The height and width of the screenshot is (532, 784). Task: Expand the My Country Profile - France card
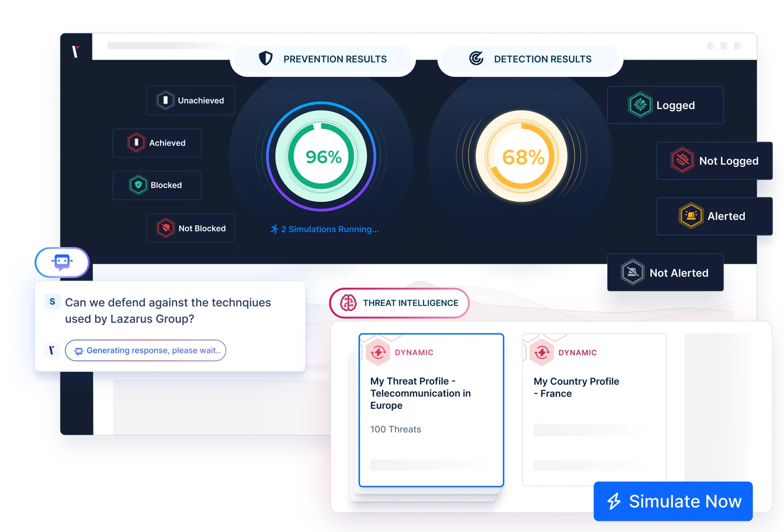[594, 409]
